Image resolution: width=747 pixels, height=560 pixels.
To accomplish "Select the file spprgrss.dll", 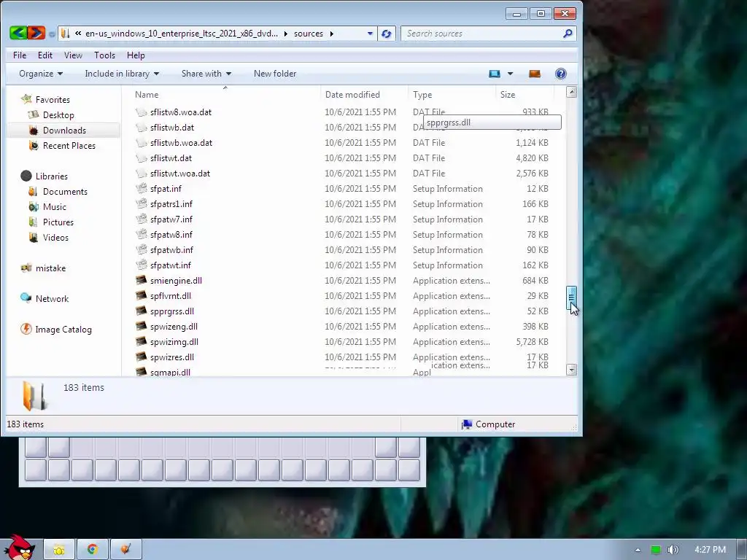I will pyautogui.click(x=171, y=311).
